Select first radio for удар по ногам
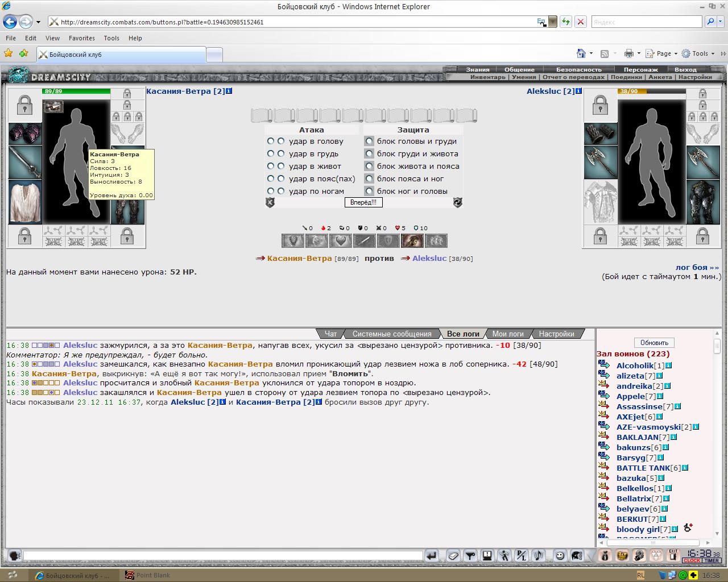This screenshot has width=728, height=582. point(271,191)
